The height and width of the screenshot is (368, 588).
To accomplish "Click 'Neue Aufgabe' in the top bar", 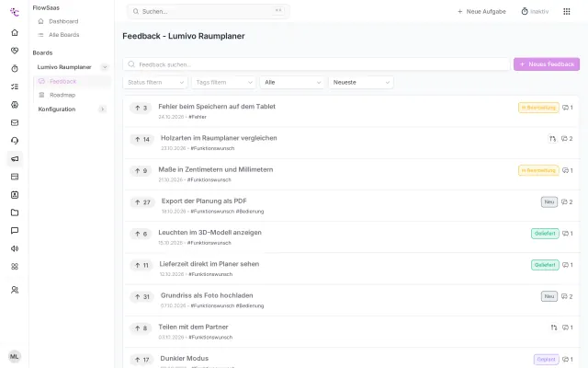I will tap(481, 12).
